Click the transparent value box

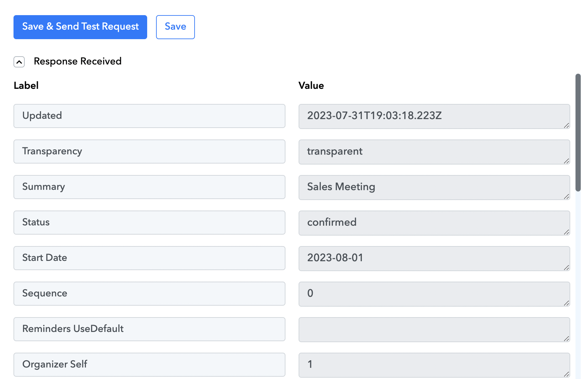tap(434, 152)
